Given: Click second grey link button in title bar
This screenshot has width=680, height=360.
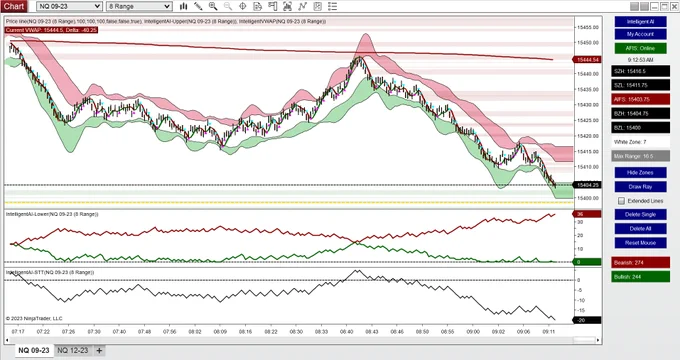Looking at the screenshot, I should click(644, 6).
